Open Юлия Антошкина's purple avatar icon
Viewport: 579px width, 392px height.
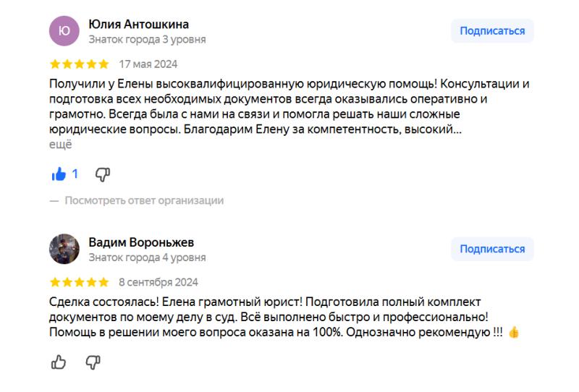pos(64,31)
